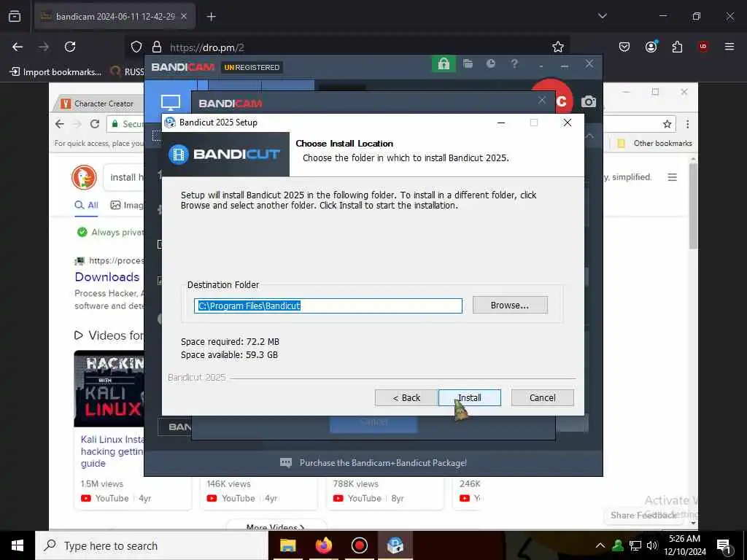Open the Downloads search result link

(107, 276)
